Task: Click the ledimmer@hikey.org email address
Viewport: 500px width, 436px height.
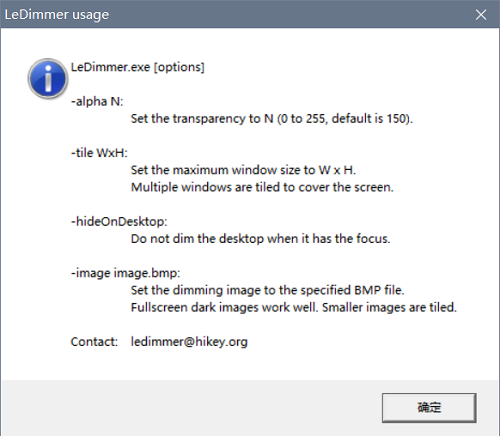Action: pos(189,342)
